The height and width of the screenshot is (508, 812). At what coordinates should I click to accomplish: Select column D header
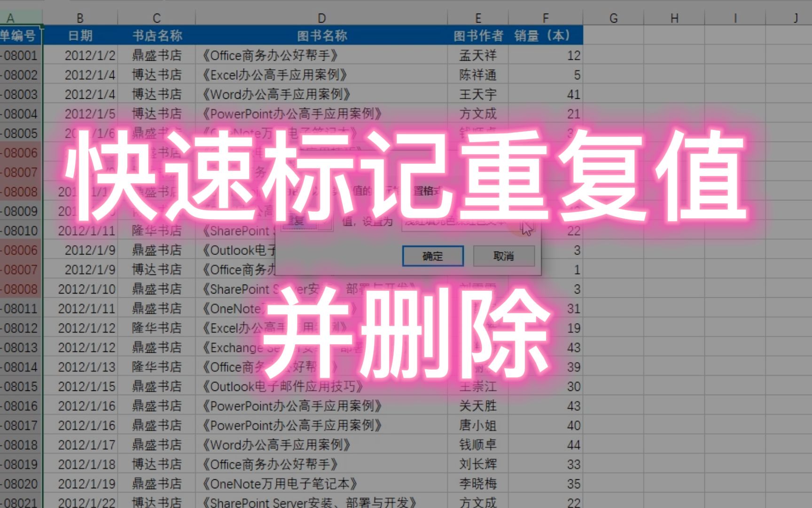321,18
